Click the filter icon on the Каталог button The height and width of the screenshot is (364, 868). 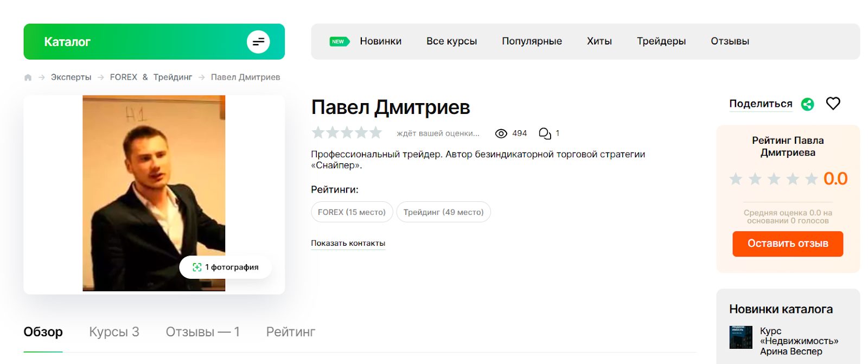tap(259, 41)
